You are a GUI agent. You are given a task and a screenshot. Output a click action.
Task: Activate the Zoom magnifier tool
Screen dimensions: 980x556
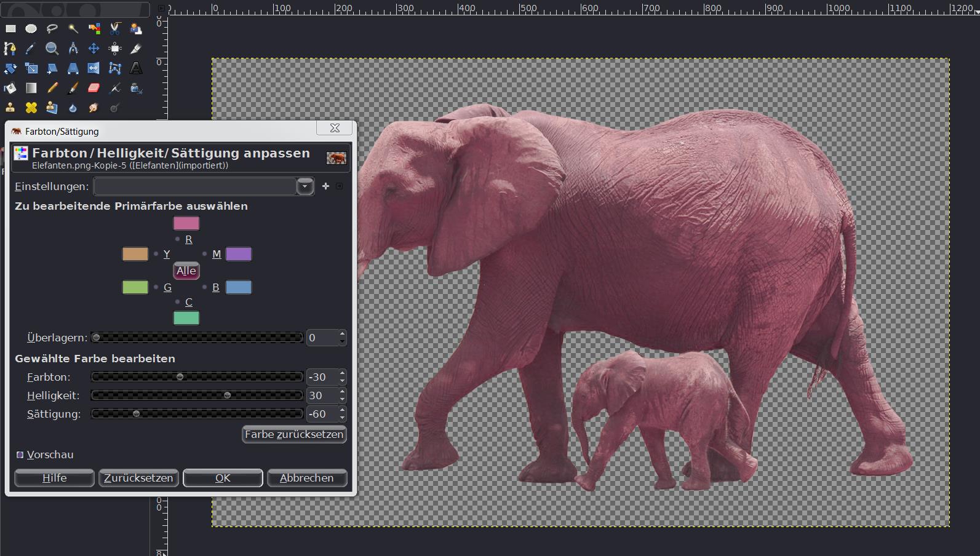[x=52, y=48]
